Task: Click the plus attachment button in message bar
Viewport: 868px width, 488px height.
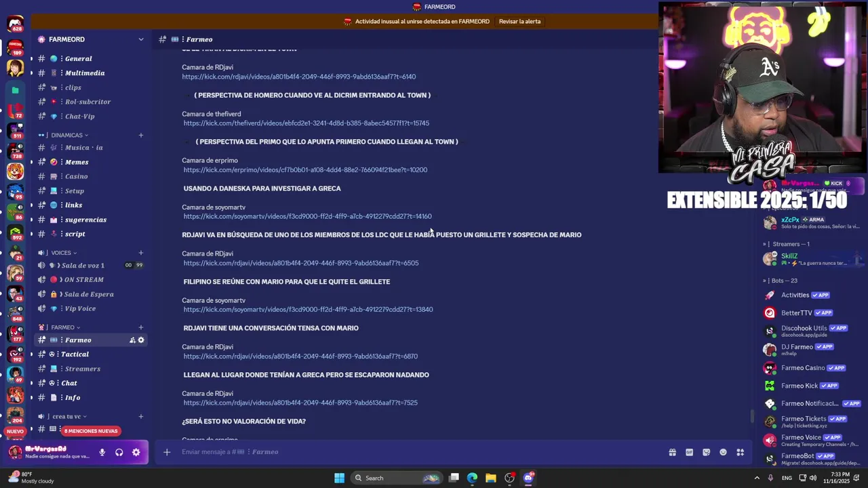Action: tap(167, 452)
